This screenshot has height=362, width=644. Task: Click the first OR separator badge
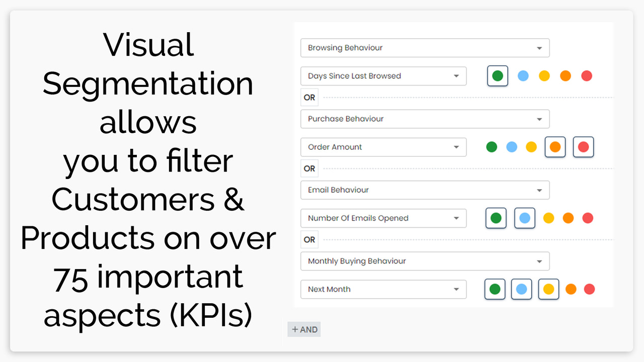[x=309, y=97]
